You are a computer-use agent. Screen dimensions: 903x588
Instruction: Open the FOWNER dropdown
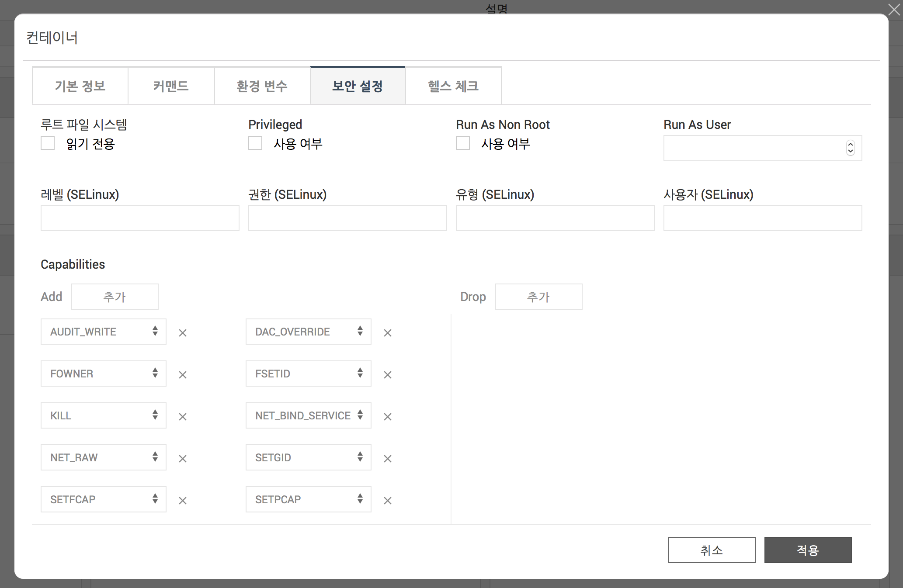click(104, 374)
